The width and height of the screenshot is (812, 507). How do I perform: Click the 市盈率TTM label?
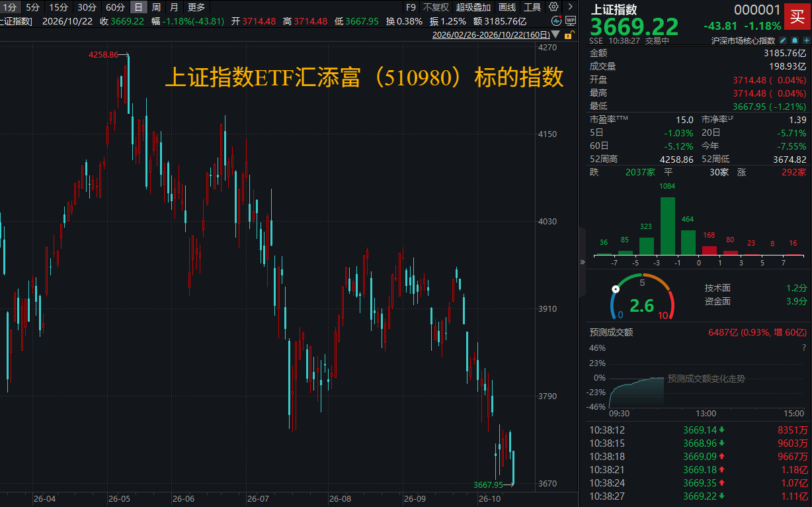pyautogui.click(x=609, y=120)
